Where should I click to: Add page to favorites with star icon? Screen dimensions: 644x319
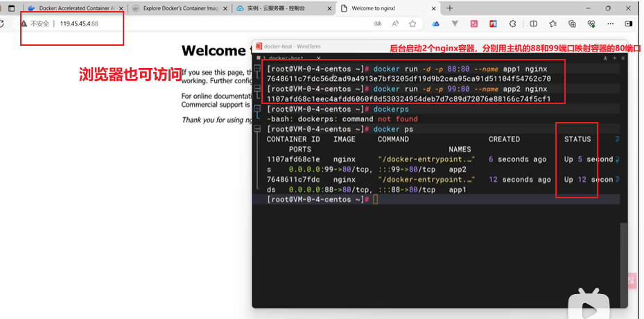point(412,24)
